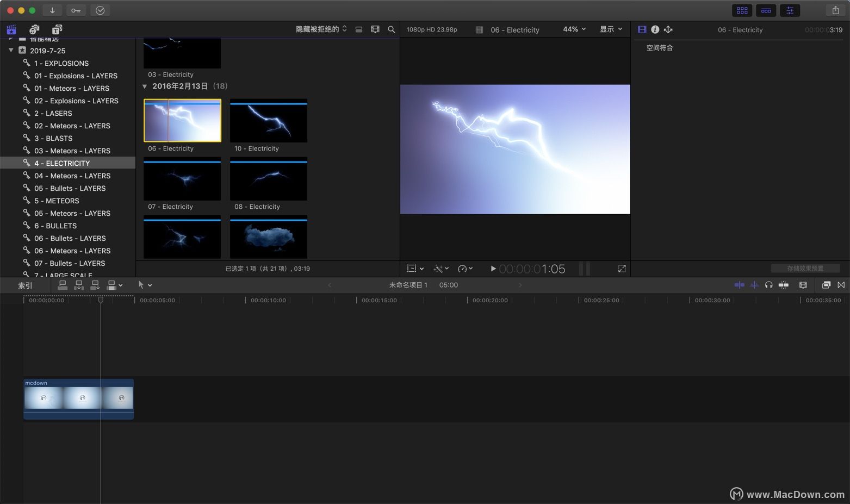Viewport: 850px width, 504px height.
Task: Open the Titles and Generators sidebar
Action: (x=57, y=29)
